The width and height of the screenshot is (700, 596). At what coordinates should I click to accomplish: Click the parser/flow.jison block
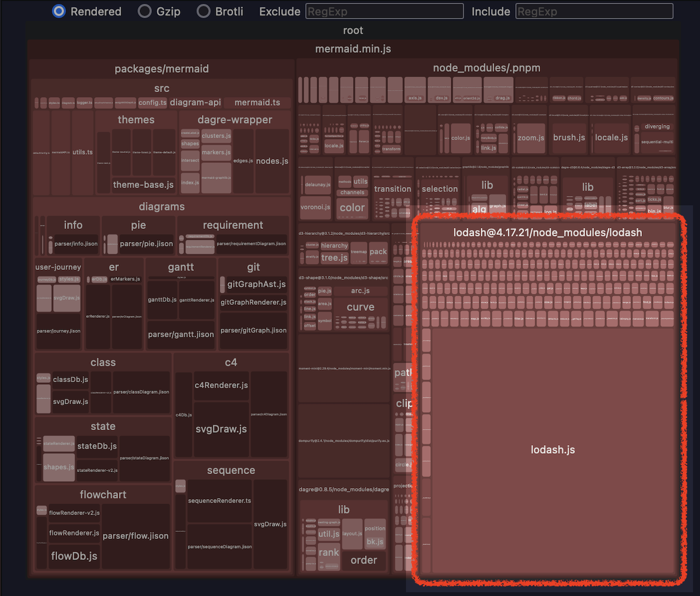tap(136, 536)
